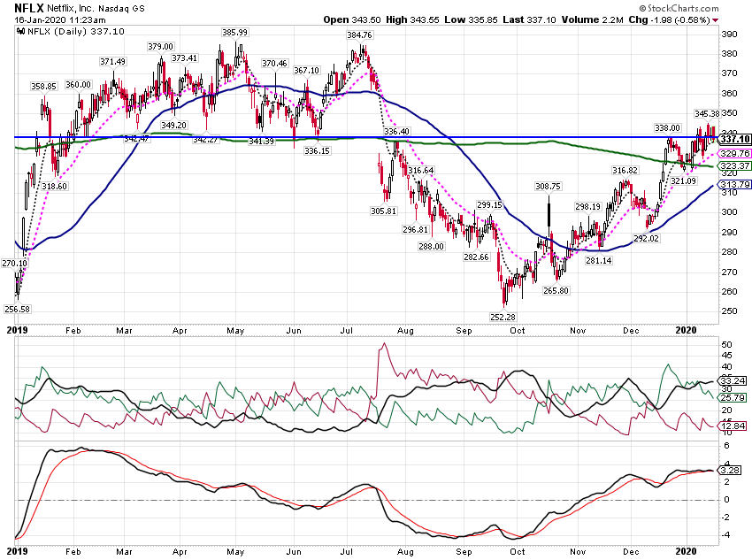
Task: Click the 318.60 price label
Action: (x=54, y=186)
